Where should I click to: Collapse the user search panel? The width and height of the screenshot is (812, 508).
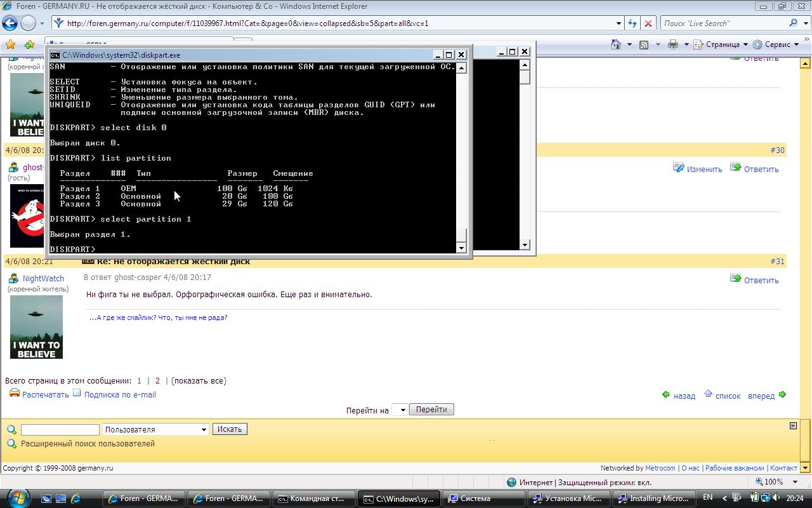click(x=793, y=426)
